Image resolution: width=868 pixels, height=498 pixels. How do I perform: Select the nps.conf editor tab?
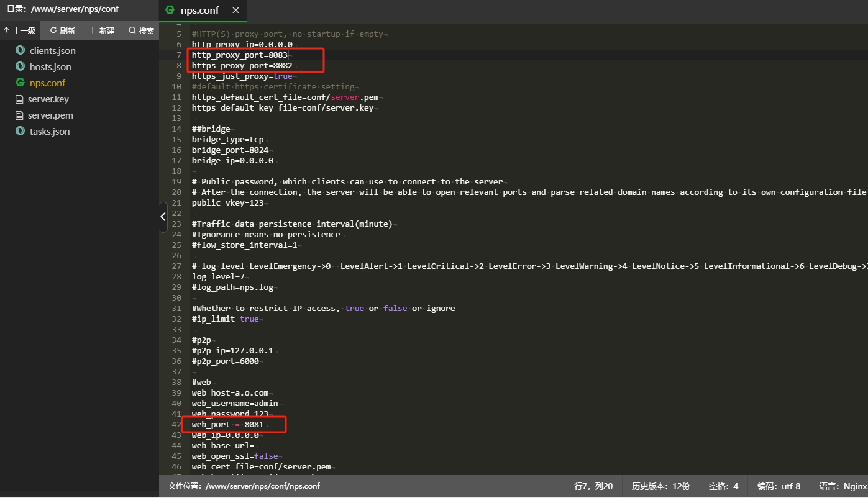[200, 11]
